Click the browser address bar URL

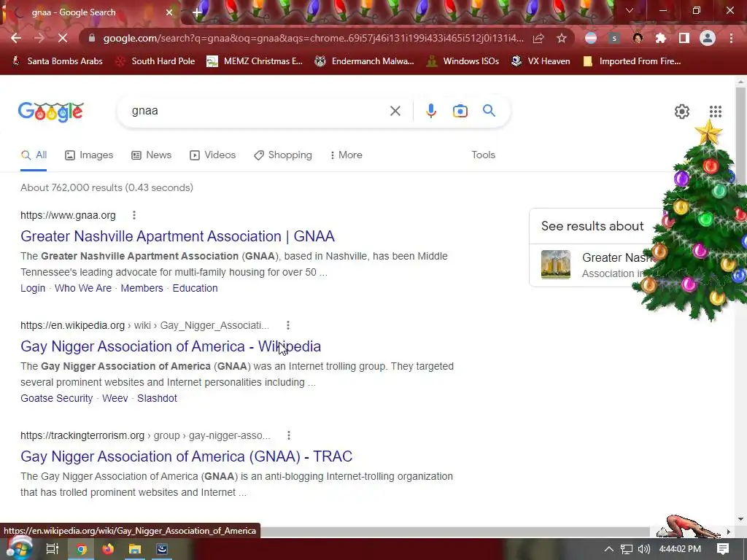click(x=313, y=38)
